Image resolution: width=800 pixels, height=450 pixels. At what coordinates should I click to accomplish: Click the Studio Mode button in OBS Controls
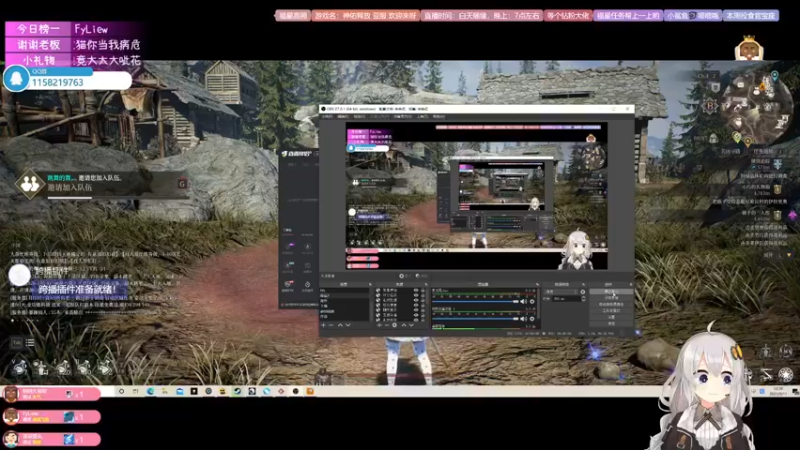point(611,310)
